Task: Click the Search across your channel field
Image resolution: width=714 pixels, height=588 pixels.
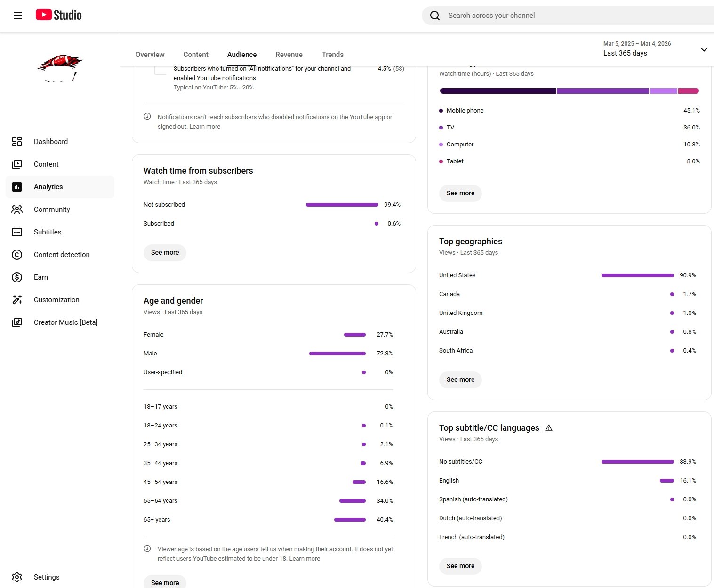Action: (565, 16)
